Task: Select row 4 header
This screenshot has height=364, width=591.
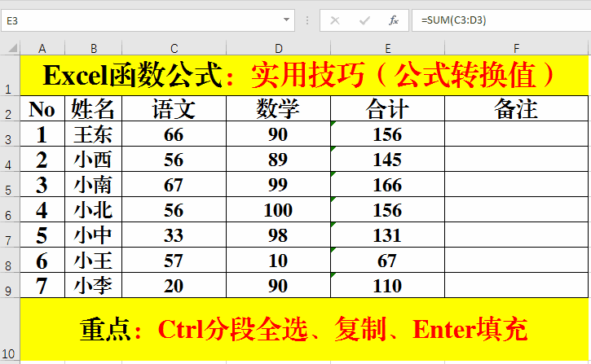Action: coord(10,159)
